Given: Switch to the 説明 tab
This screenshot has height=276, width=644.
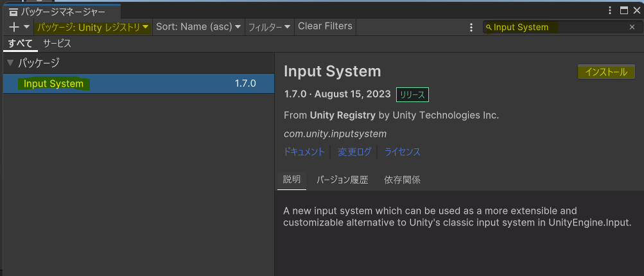Looking at the screenshot, I should point(292,180).
